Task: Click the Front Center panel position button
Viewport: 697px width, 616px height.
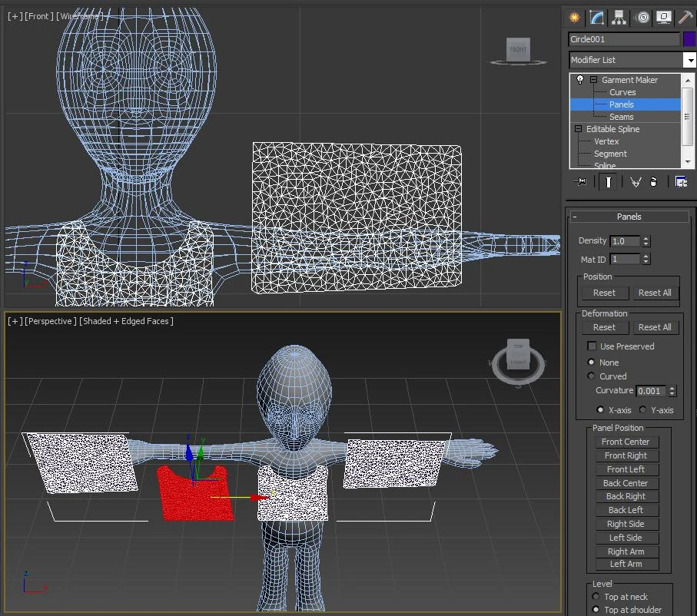Action: [625, 442]
